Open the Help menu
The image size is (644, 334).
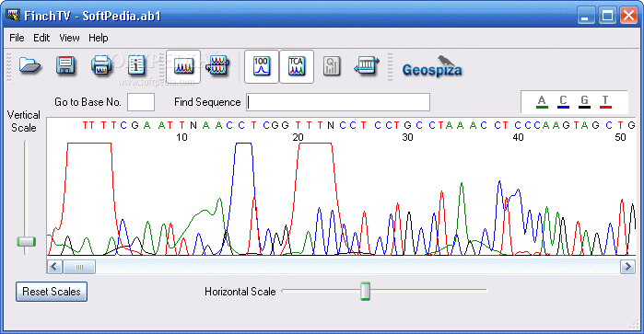tap(99, 38)
